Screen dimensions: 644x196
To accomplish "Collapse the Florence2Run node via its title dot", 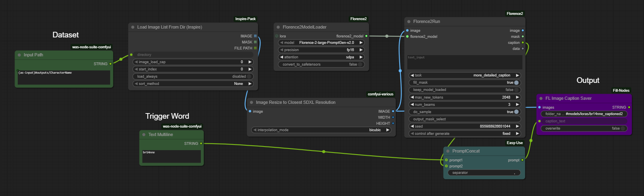I will pyautogui.click(x=409, y=22).
